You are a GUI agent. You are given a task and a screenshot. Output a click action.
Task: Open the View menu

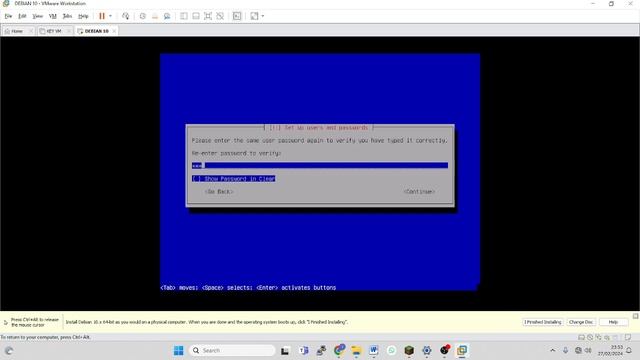(x=38, y=16)
